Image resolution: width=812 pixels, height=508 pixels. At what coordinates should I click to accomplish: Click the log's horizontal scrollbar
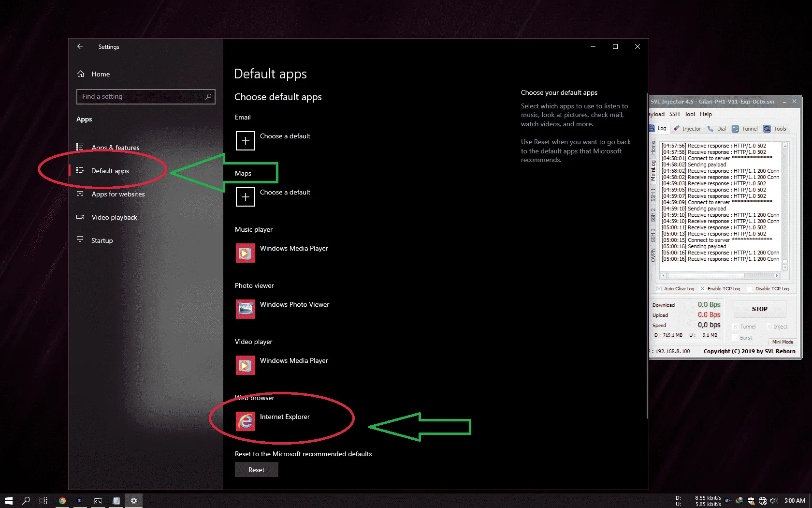click(720, 275)
